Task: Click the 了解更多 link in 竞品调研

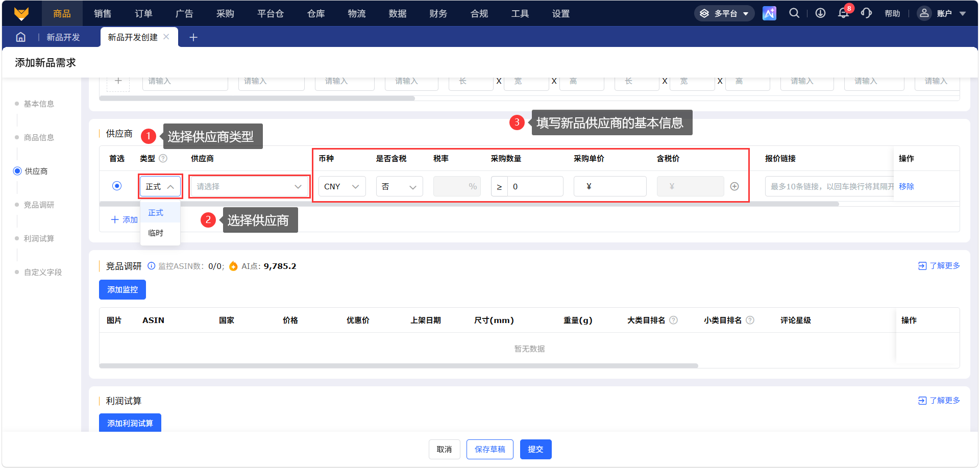Action: [939, 266]
